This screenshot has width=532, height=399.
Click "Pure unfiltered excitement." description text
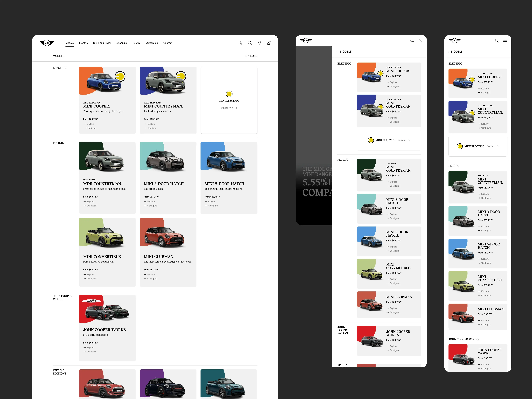[98, 262]
